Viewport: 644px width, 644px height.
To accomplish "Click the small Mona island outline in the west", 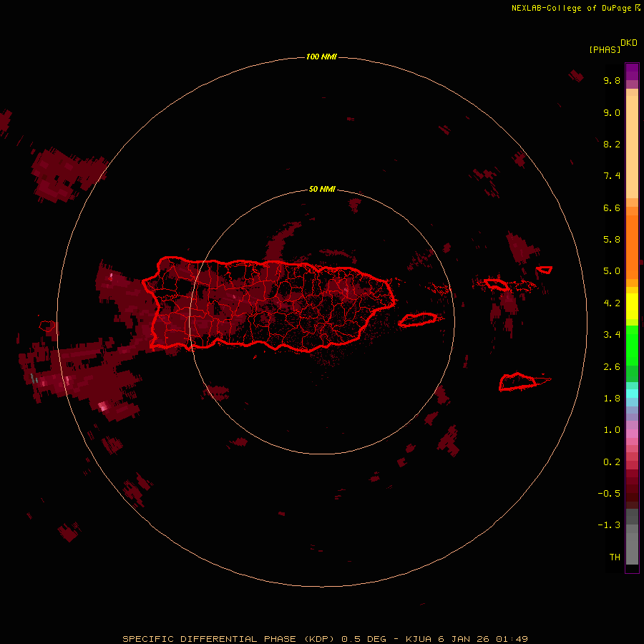I will point(47,326).
